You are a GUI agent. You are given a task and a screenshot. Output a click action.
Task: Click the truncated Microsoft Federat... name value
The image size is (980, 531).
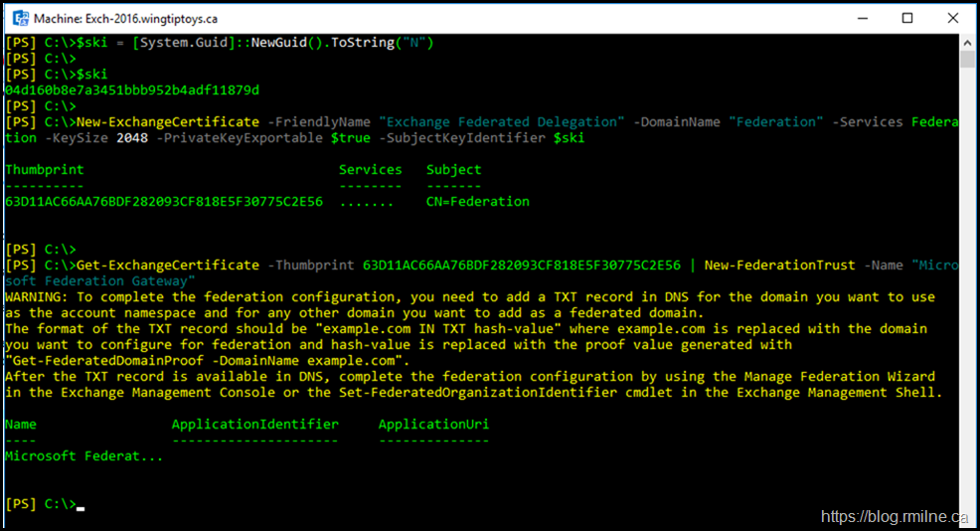[84, 456]
